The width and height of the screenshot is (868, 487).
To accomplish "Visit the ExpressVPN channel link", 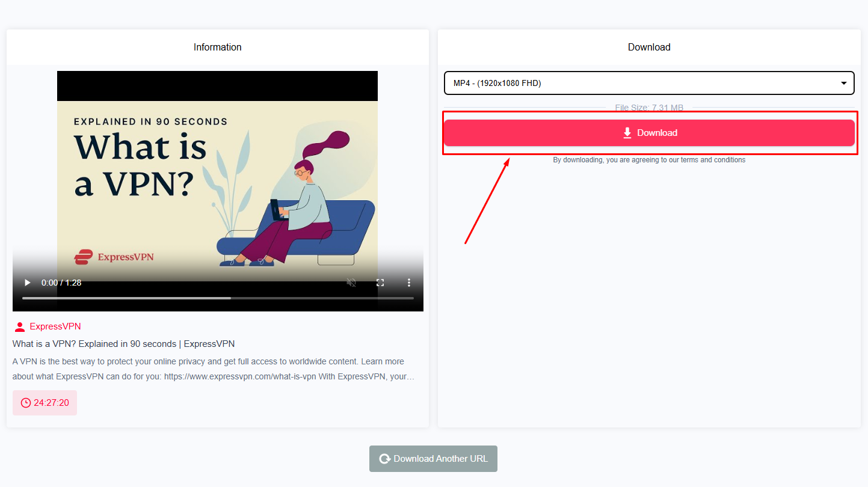I will click(55, 326).
